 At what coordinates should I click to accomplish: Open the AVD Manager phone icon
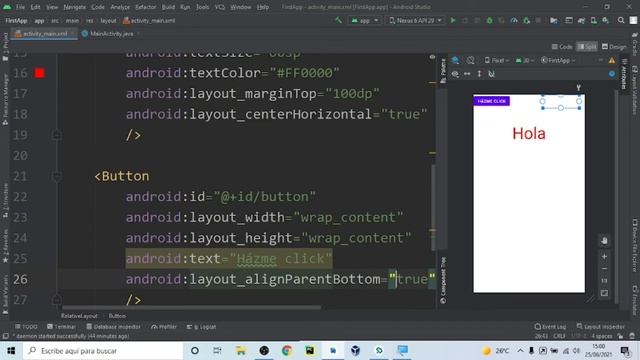(593, 20)
